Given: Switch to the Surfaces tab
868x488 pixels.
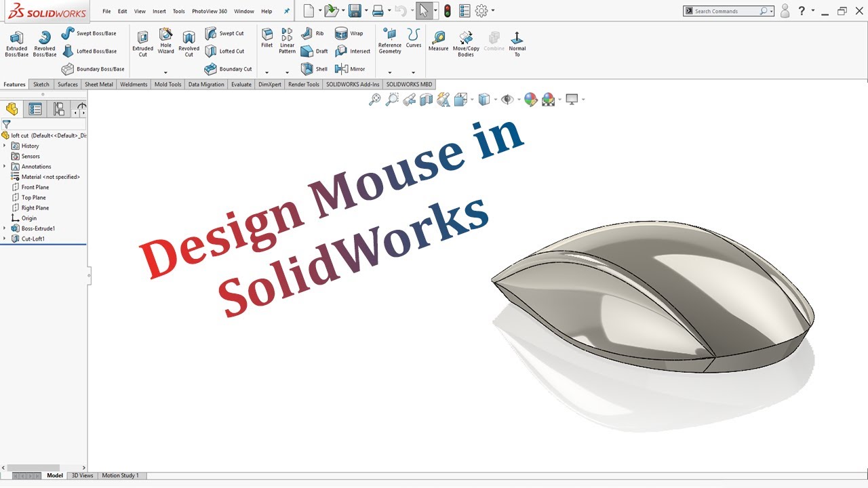Looking at the screenshot, I should [x=68, y=85].
